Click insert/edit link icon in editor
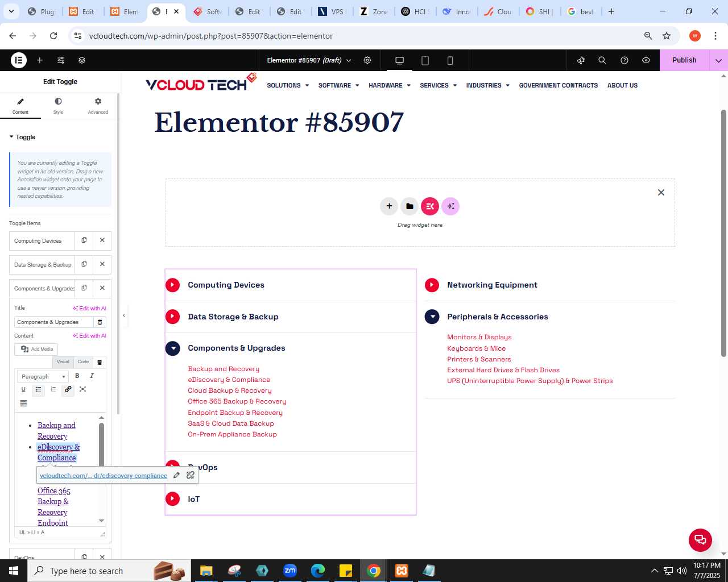 click(x=68, y=389)
